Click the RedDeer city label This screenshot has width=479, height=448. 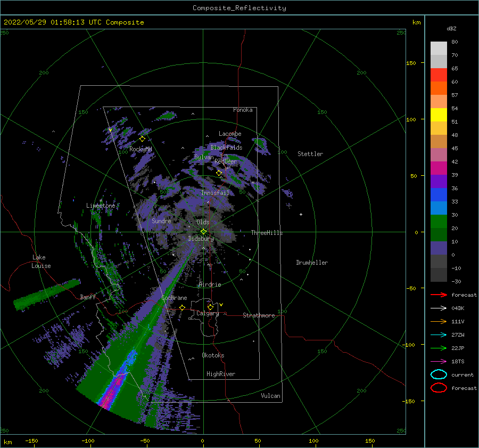pos(226,161)
